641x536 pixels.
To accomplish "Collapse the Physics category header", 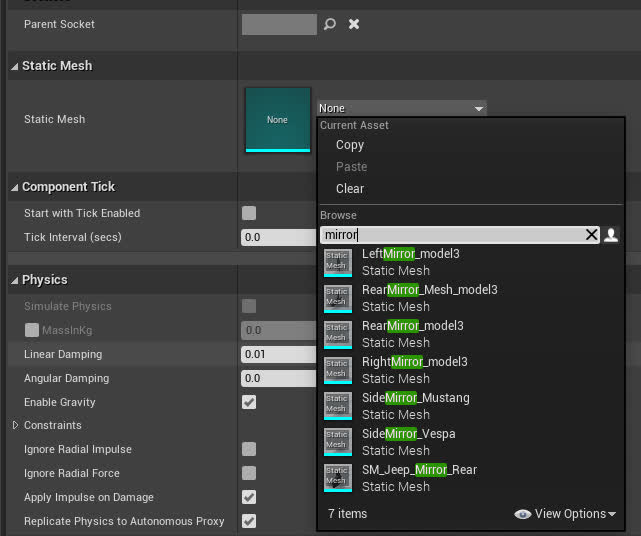I will pos(15,280).
